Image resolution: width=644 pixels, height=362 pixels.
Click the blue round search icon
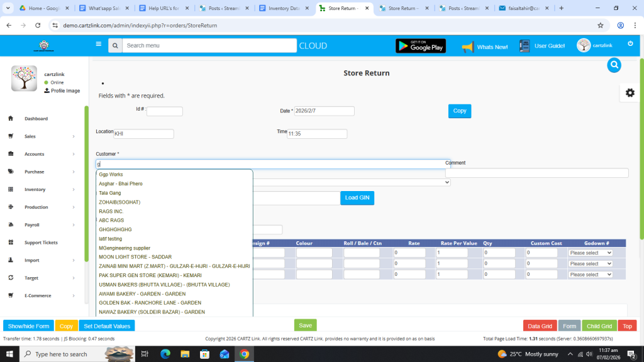(x=614, y=65)
